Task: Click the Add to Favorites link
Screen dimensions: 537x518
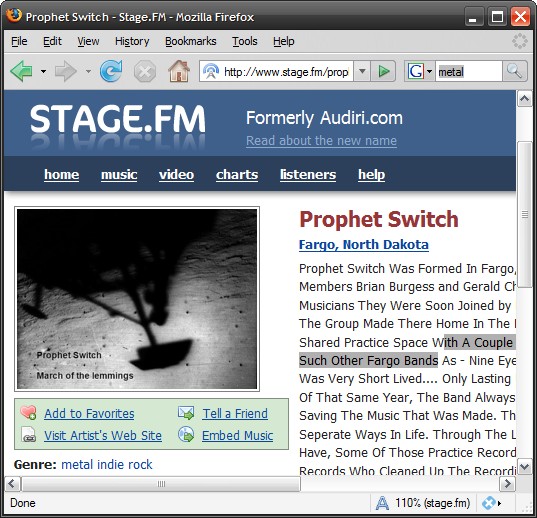Action: click(x=89, y=413)
